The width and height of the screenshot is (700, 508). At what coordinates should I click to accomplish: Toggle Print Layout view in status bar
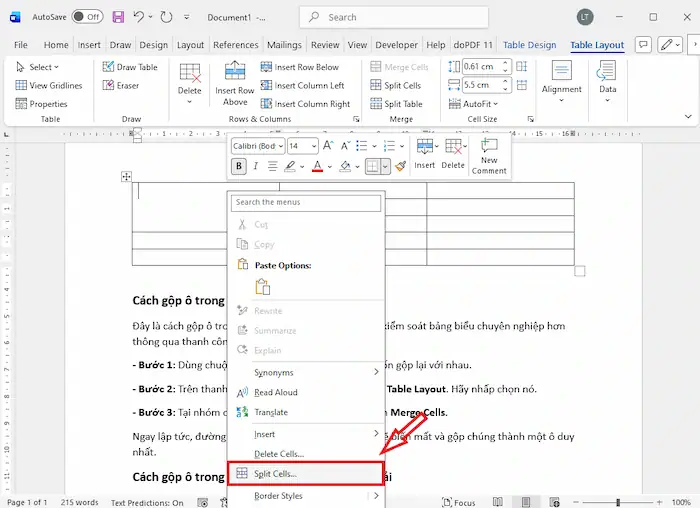[x=526, y=502]
